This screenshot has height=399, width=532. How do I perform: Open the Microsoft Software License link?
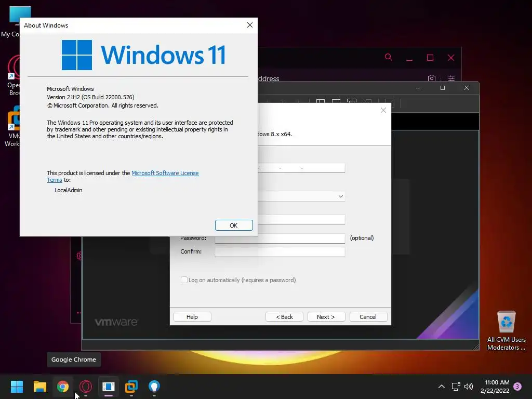coord(165,173)
